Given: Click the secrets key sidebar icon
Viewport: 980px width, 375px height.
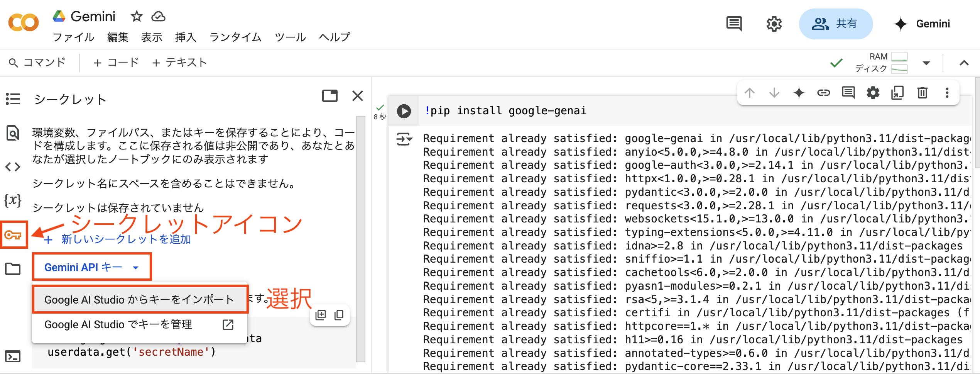Looking at the screenshot, I should [x=14, y=234].
